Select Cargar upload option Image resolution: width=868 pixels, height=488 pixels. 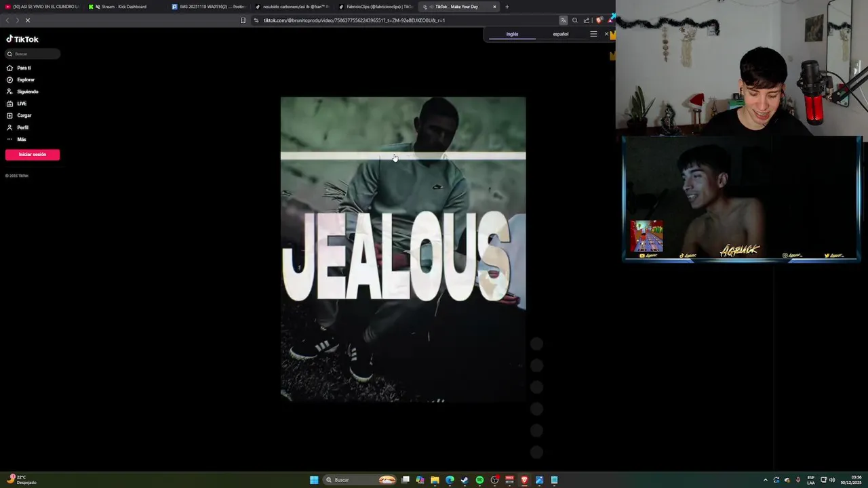pos(24,115)
